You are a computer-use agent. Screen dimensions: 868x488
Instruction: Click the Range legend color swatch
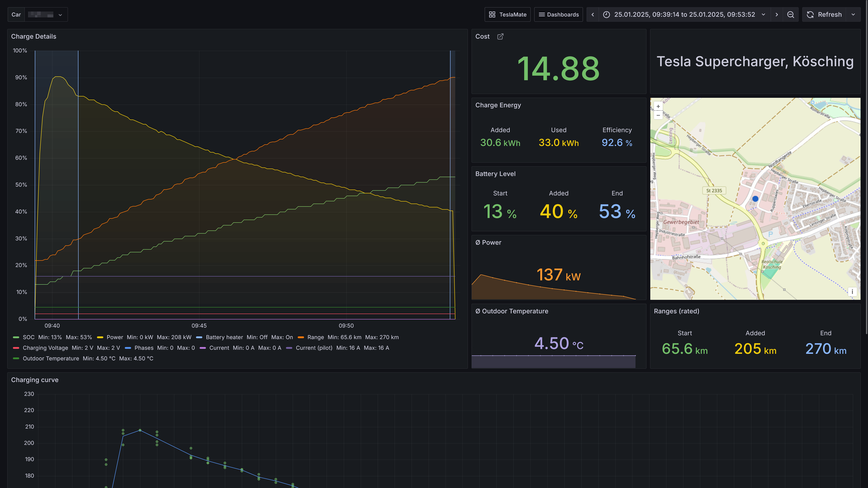(301, 337)
